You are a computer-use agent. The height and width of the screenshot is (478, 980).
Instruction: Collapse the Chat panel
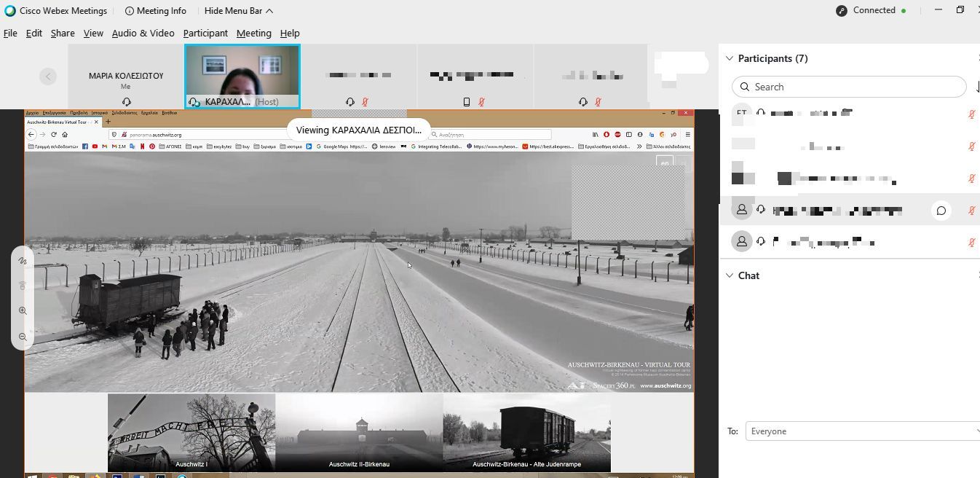[x=730, y=275]
